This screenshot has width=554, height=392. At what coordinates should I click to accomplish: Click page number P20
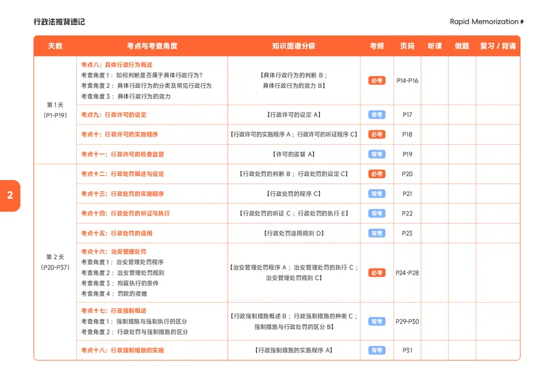click(x=407, y=174)
